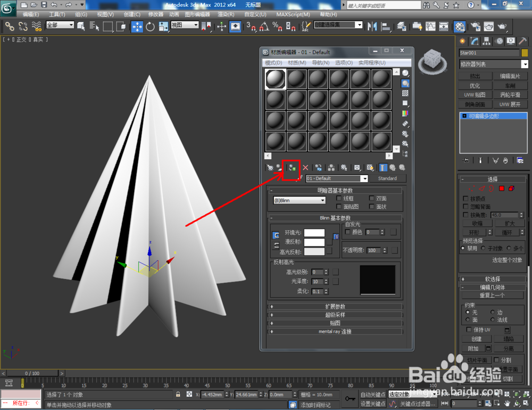Enable the 面贴图 (Face Map) checkbox
This screenshot has width=532, height=410.
pyautogui.click(x=338, y=207)
